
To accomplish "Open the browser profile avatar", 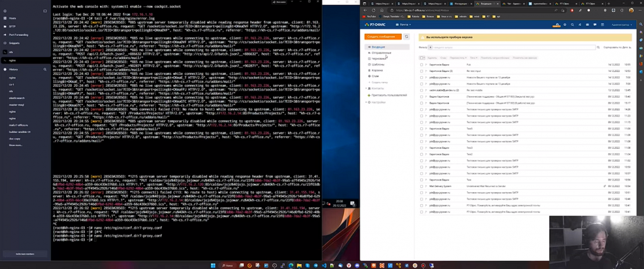I will tap(631, 10).
